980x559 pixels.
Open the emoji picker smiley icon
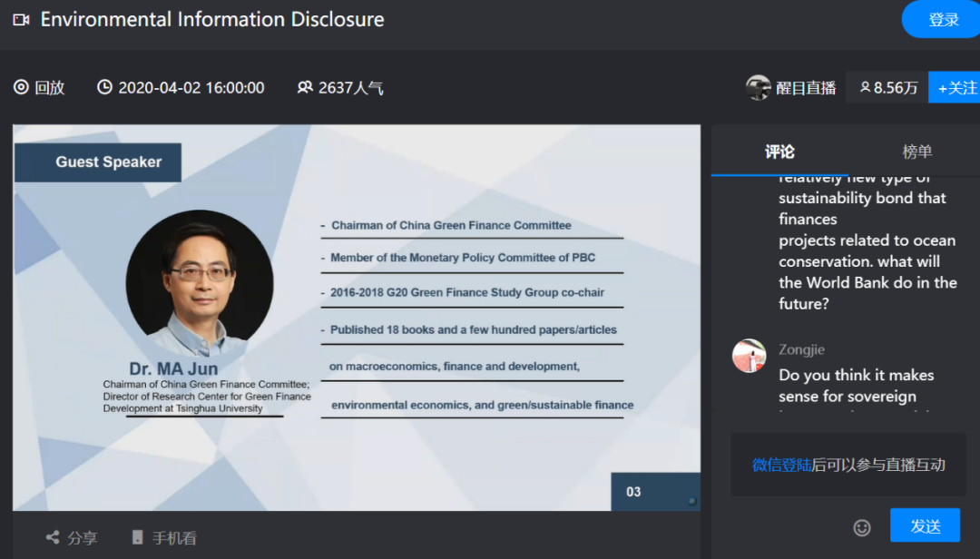[x=862, y=526]
